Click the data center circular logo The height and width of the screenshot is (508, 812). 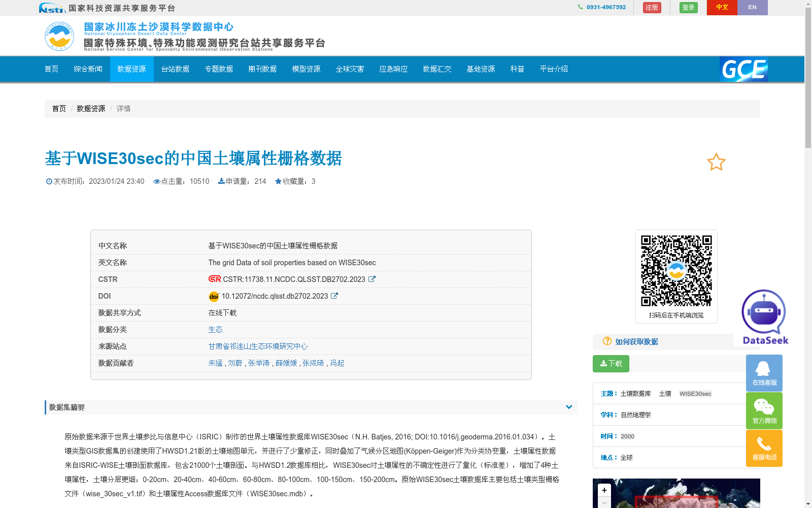(x=59, y=36)
